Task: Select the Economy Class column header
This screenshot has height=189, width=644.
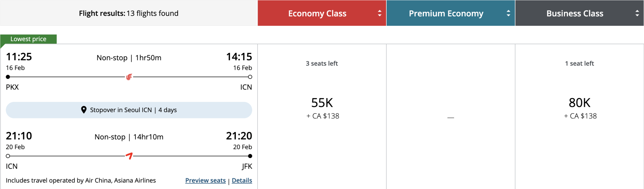Action: [x=322, y=13]
